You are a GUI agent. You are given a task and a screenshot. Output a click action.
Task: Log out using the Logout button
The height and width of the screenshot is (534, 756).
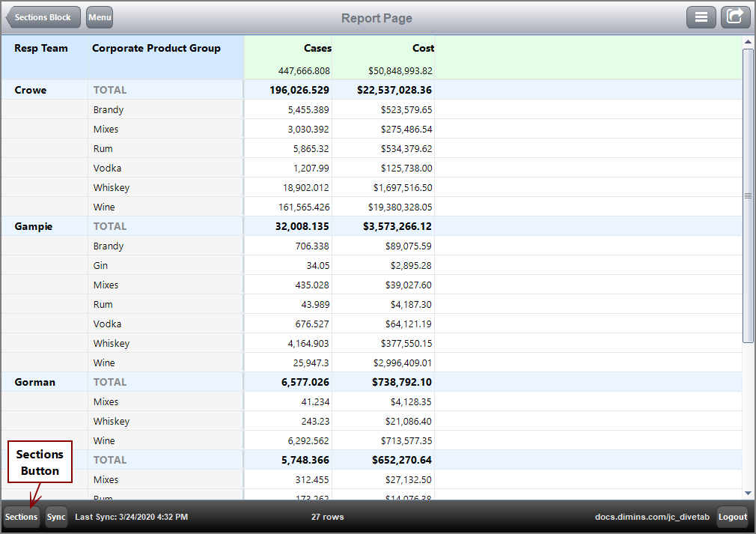point(732,517)
